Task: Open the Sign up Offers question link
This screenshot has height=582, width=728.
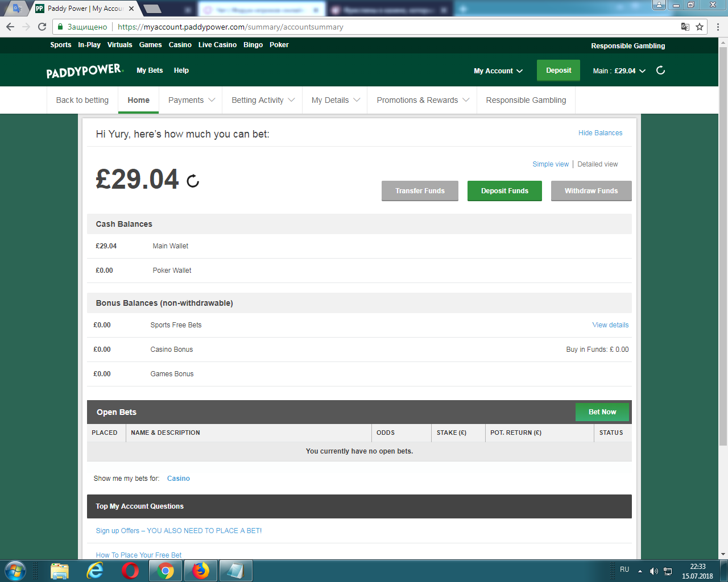Action: [179, 531]
